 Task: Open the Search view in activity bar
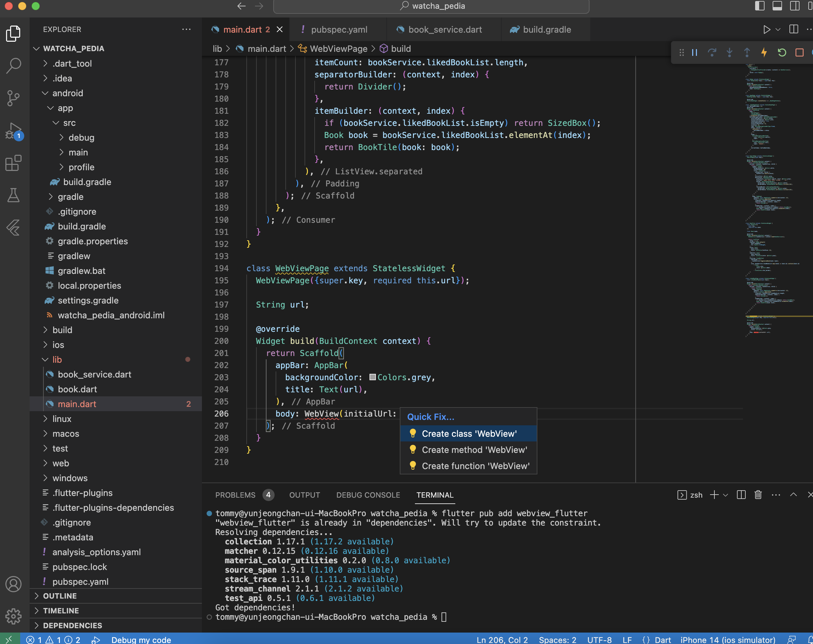click(13, 66)
